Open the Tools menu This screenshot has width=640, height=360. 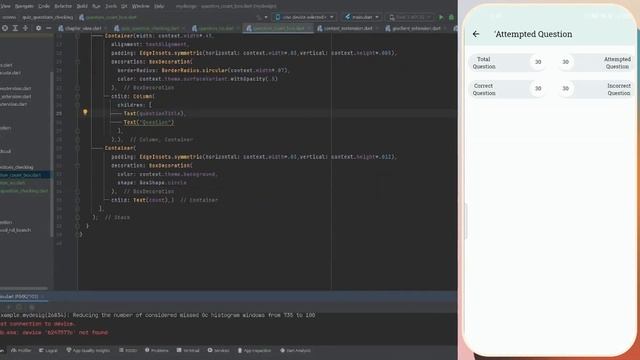click(111, 6)
